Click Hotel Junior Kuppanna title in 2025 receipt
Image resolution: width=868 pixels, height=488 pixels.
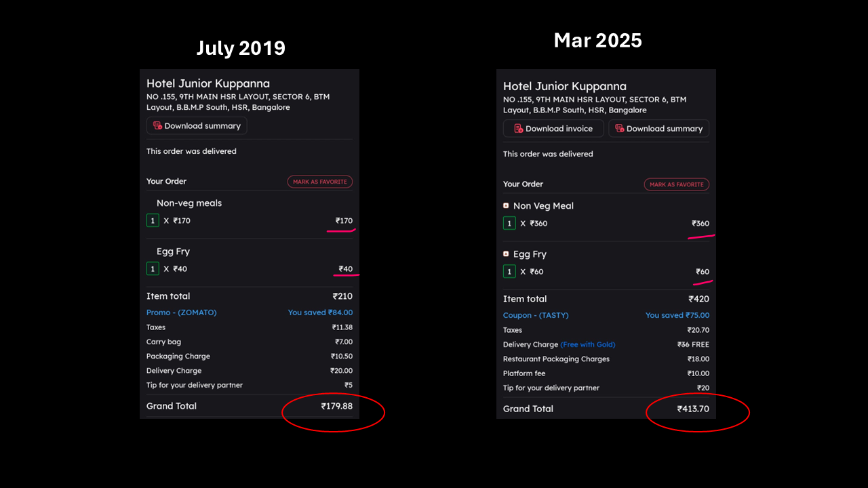point(565,86)
